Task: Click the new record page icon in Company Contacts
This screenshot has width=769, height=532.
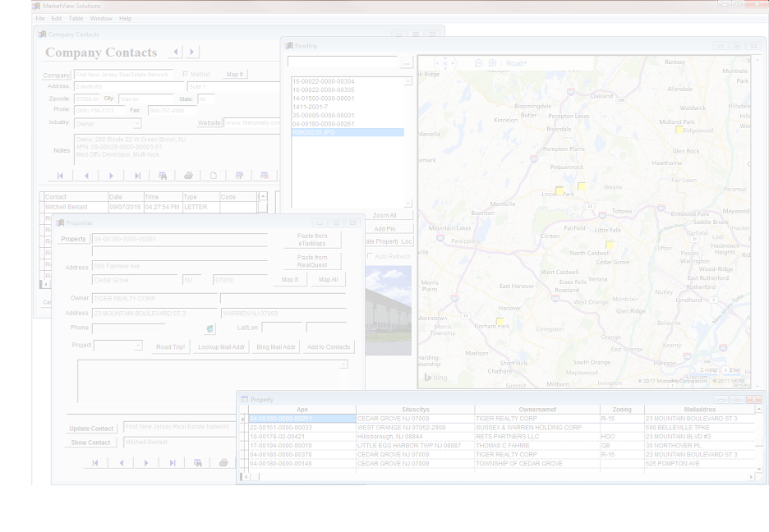Action: point(214,176)
